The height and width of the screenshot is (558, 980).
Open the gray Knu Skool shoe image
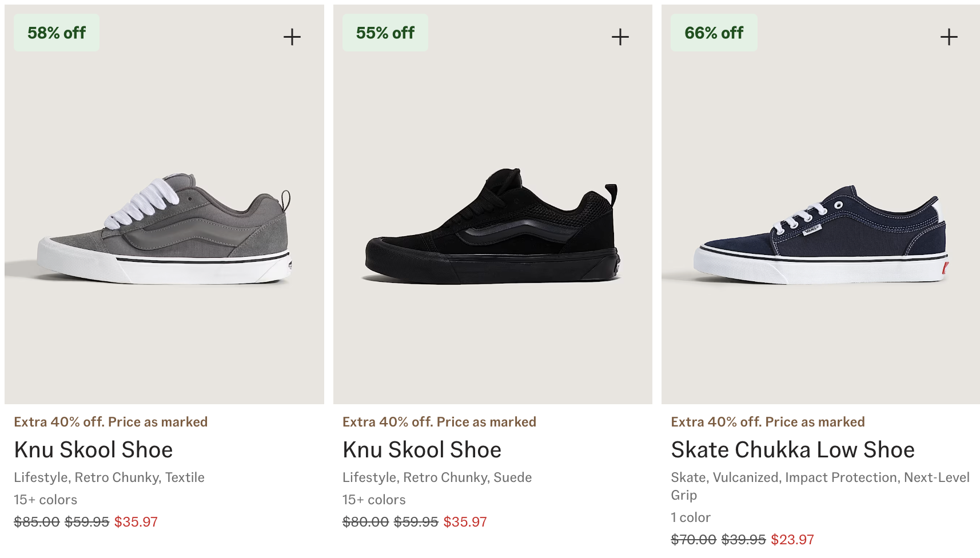point(164,229)
